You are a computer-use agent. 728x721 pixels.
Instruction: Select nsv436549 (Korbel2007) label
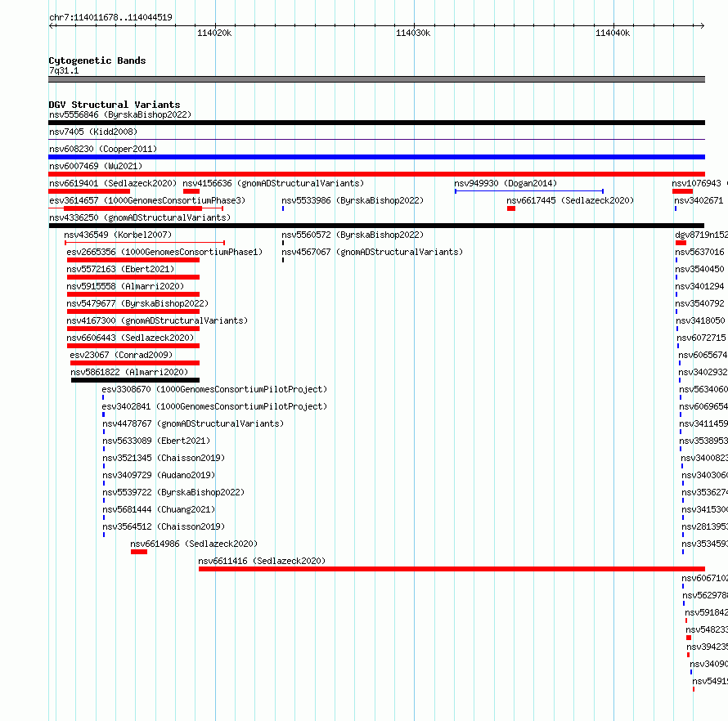pos(118,235)
